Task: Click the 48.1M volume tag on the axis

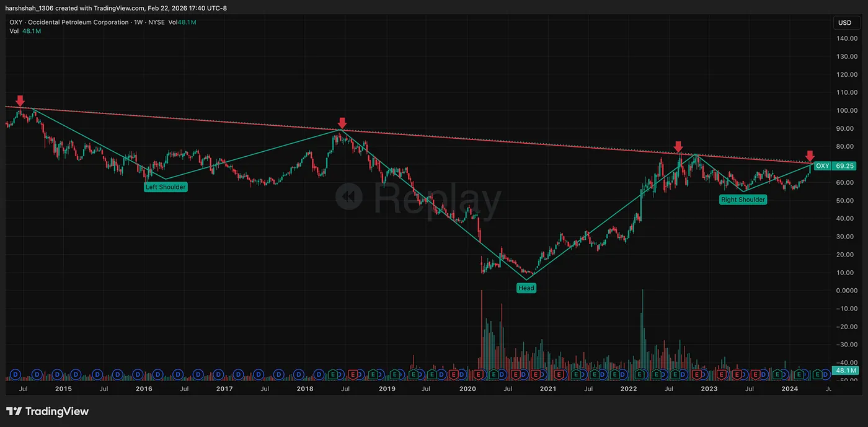Action: point(844,371)
